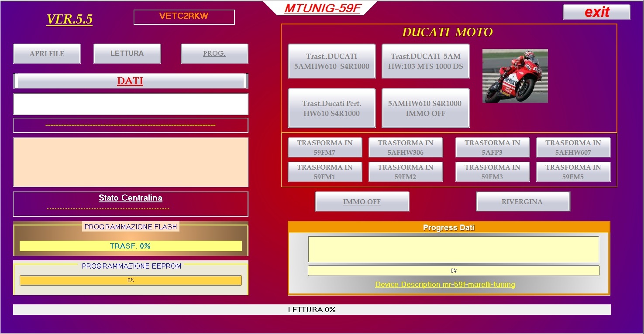This screenshot has width=644, height=334.
Task: Click the VER.5.5 version label
Action: (69, 20)
